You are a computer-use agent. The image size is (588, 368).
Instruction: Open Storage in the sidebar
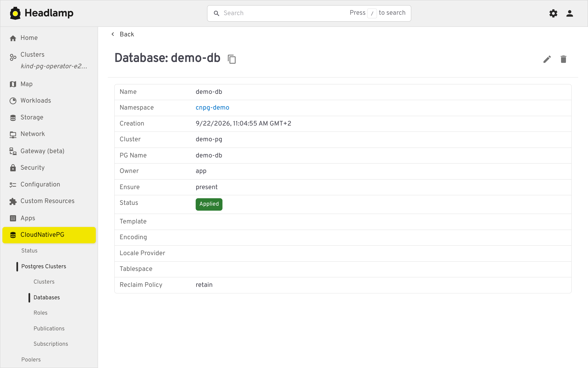coord(49,117)
